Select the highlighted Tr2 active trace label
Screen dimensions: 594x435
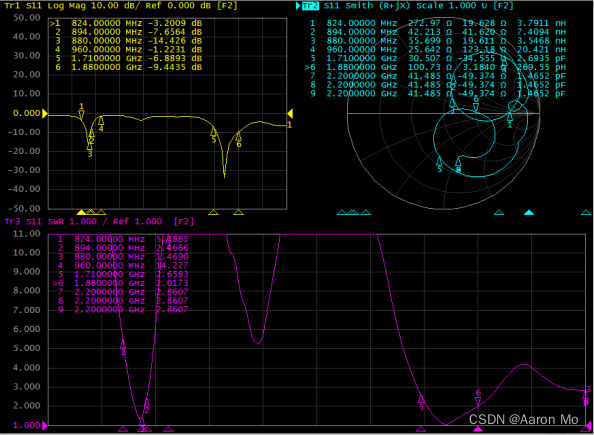(310, 6)
